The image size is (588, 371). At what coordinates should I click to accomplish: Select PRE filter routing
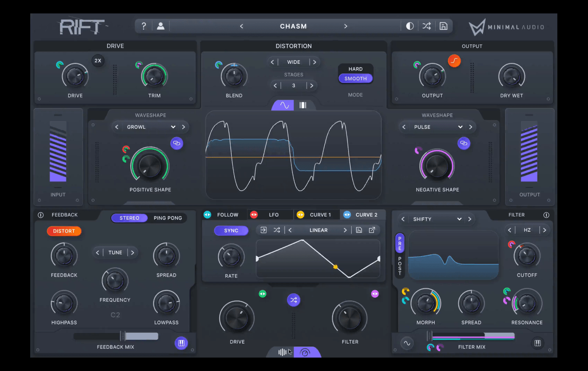pos(400,243)
